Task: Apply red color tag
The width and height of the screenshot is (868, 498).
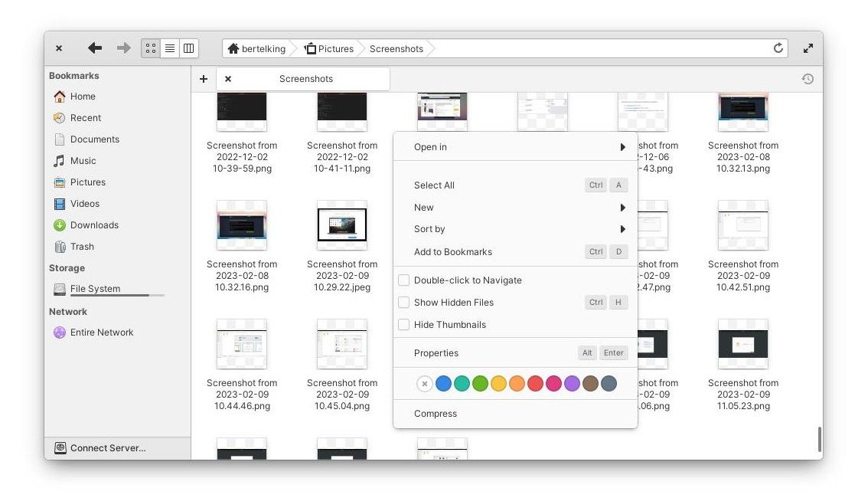Action: (x=535, y=383)
